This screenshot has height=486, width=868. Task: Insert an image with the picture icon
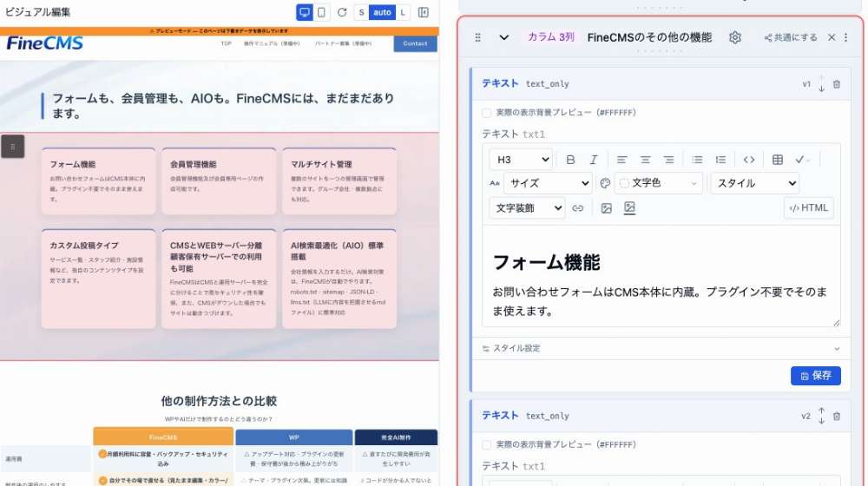pyautogui.click(x=606, y=208)
